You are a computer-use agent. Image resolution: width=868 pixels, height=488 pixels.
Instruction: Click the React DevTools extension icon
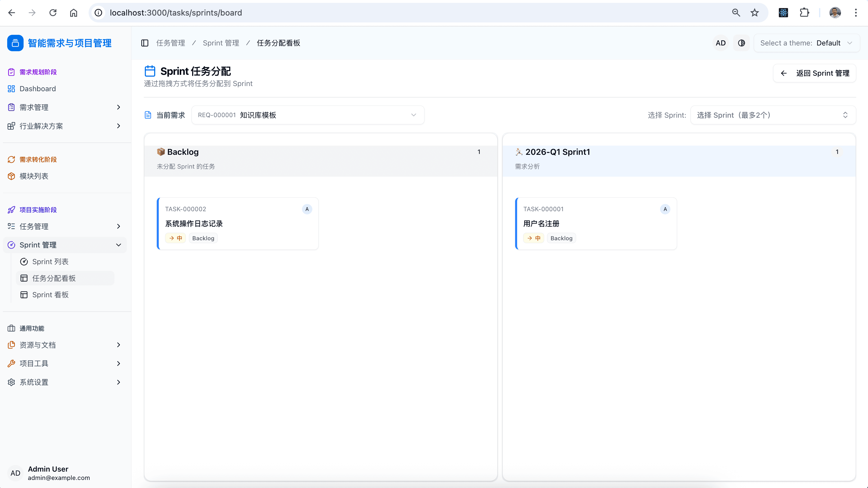pyautogui.click(x=783, y=13)
